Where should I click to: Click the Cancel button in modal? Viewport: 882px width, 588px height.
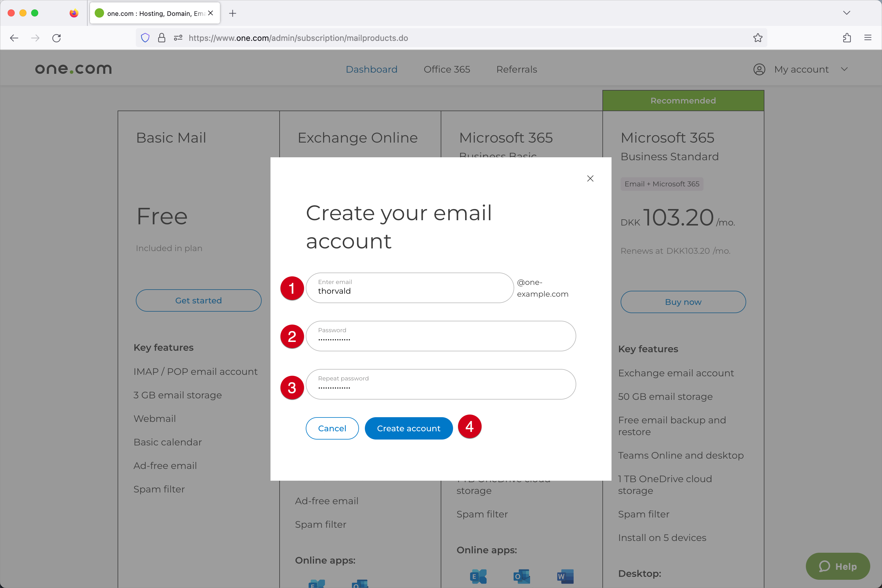331,428
